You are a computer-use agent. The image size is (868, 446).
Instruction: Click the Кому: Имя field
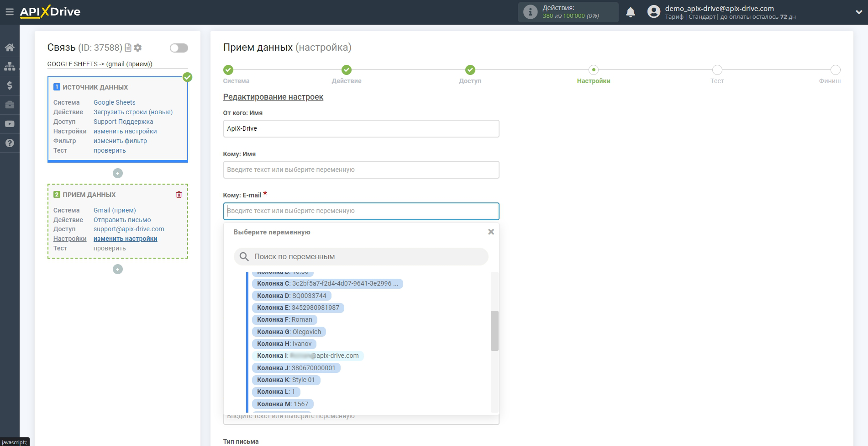point(361,170)
